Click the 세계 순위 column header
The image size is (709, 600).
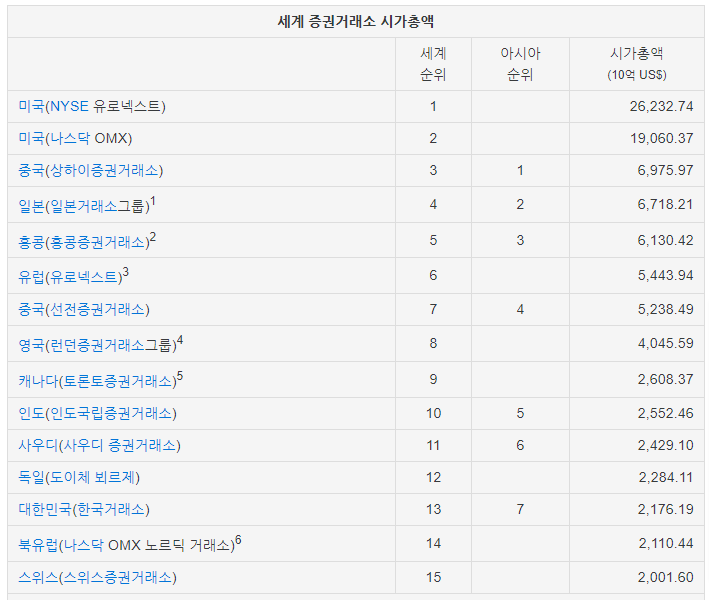point(433,64)
